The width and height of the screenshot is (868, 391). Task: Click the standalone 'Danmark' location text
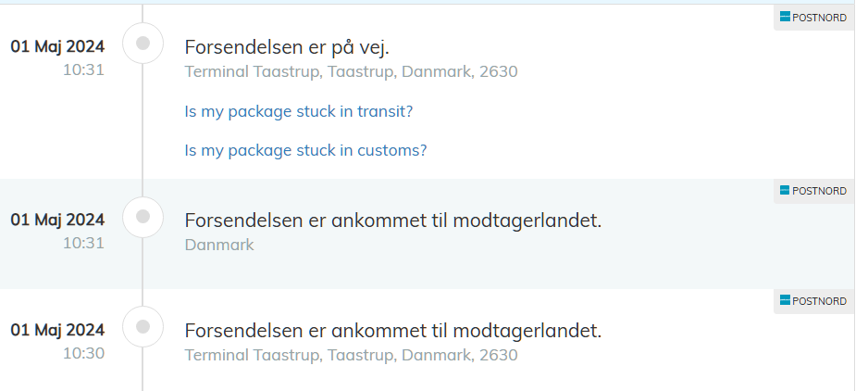pos(219,245)
